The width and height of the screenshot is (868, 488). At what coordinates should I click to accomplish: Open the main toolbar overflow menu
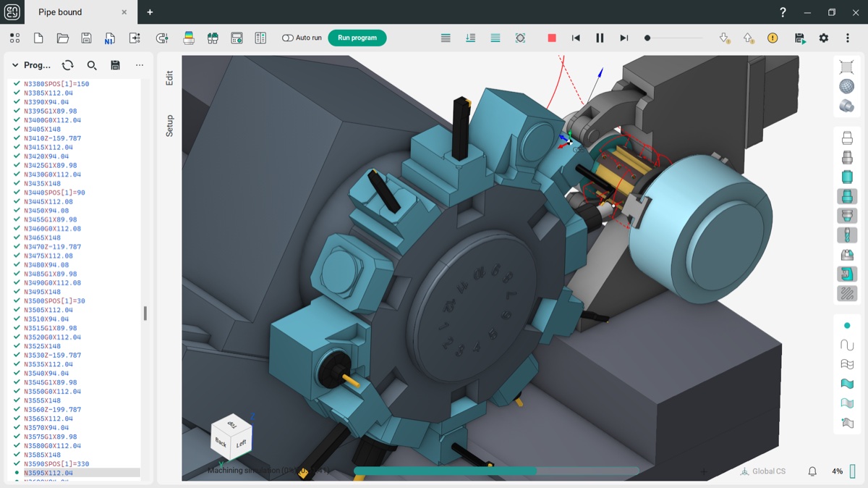(848, 38)
